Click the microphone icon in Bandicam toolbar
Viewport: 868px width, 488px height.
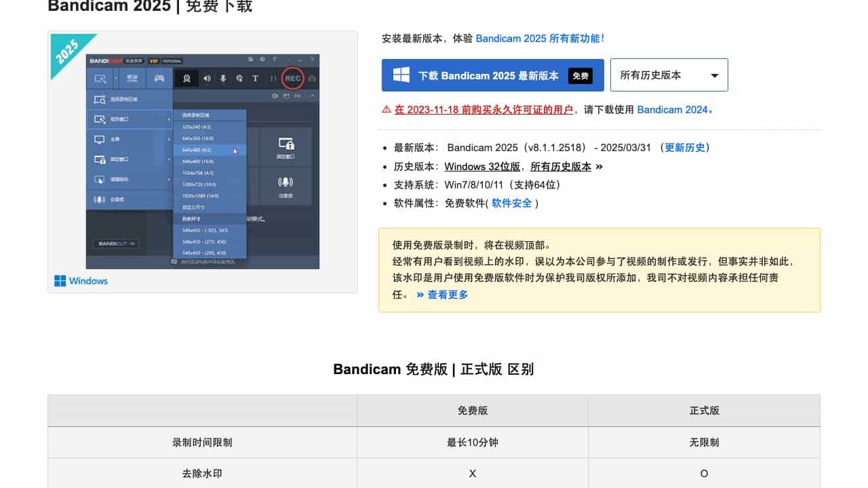pyautogui.click(x=223, y=79)
